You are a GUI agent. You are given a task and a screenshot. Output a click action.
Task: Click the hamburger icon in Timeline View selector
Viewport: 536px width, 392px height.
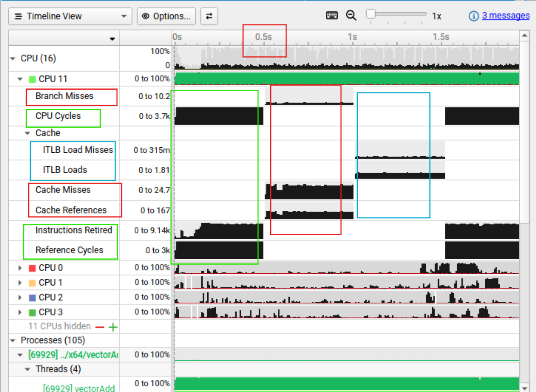pyautogui.click(x=18, y=16)
